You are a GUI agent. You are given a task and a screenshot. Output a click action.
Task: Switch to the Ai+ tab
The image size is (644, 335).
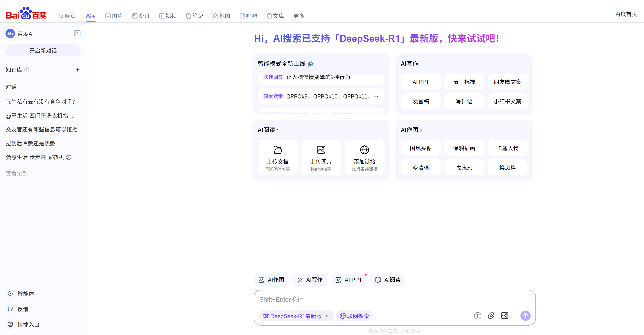[90, 16]
